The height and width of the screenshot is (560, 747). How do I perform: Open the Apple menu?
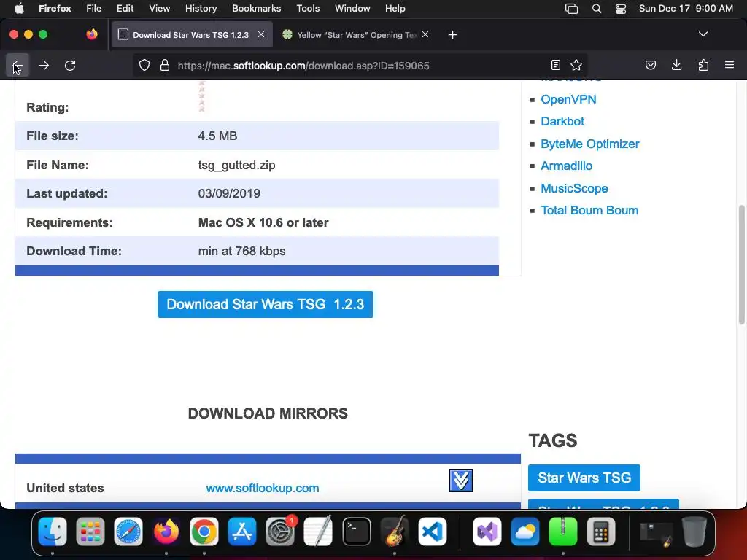click(x=19, y=9)
